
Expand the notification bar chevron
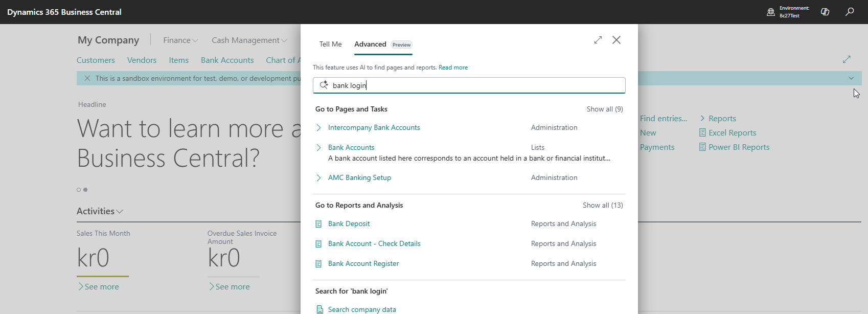coord(851,78)
